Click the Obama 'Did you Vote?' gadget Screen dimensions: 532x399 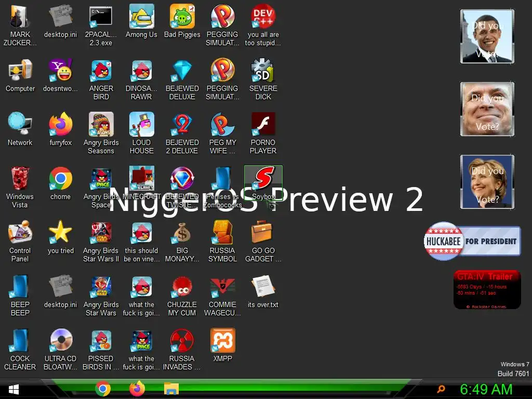click(487, 36)
